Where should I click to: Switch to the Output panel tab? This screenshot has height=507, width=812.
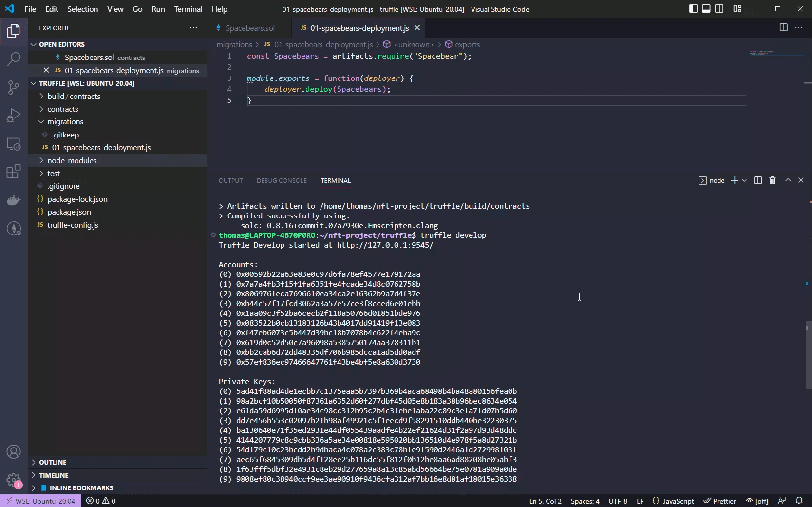[x=230, y=180]
